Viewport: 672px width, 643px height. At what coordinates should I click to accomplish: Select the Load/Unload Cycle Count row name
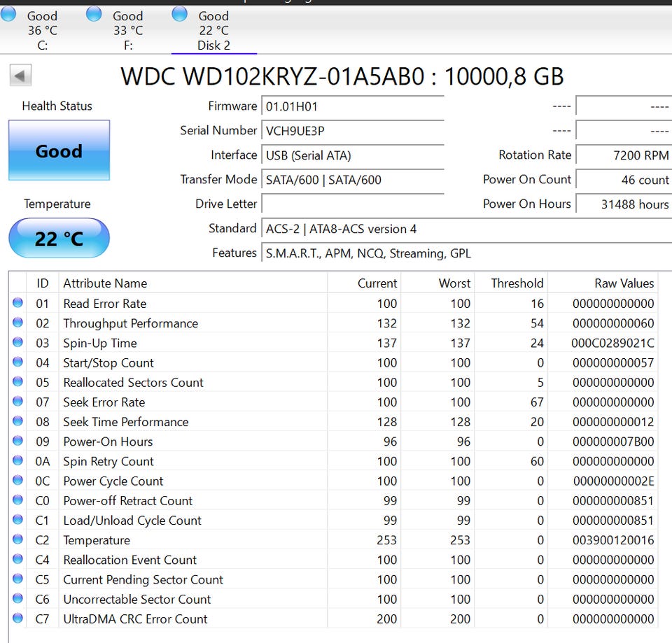[132, 521]
